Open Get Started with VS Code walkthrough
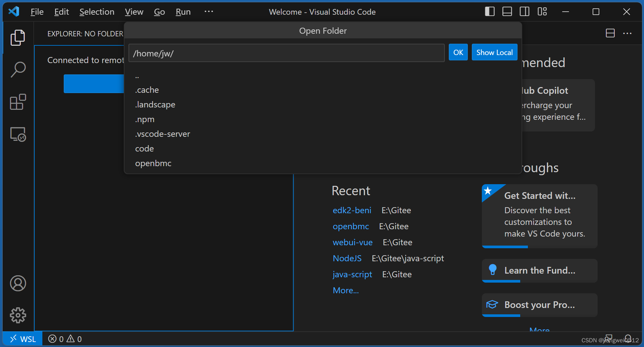The image size is (644, 347). click(x=540, y=216)
